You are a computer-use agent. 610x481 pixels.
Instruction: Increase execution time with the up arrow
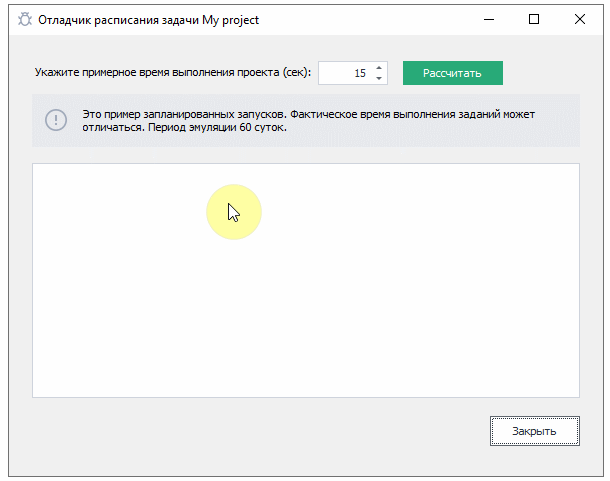(x=379, y=68)
